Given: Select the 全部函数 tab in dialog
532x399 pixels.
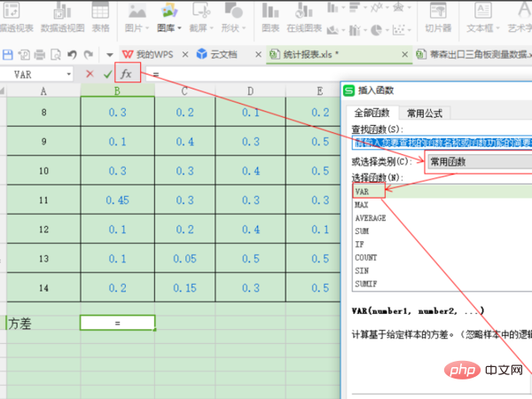Looking at the screenshot, I should click(x=372, y=113).
